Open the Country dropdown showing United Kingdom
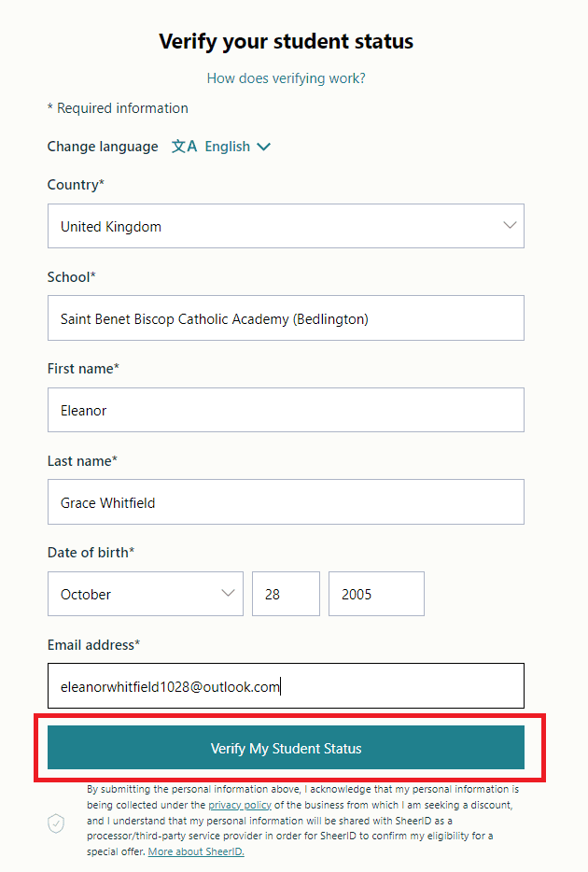 (x=285, y=226)
